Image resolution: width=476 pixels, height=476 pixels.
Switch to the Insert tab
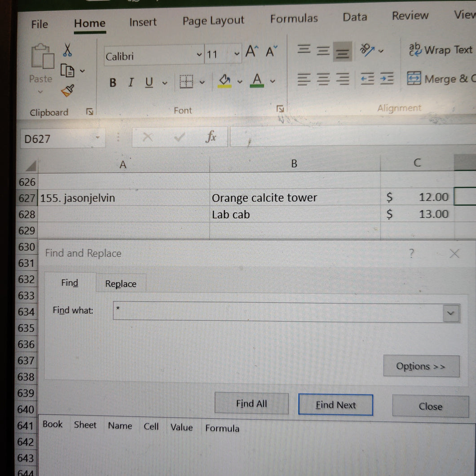pyautogui.click(x=143, y=22)
